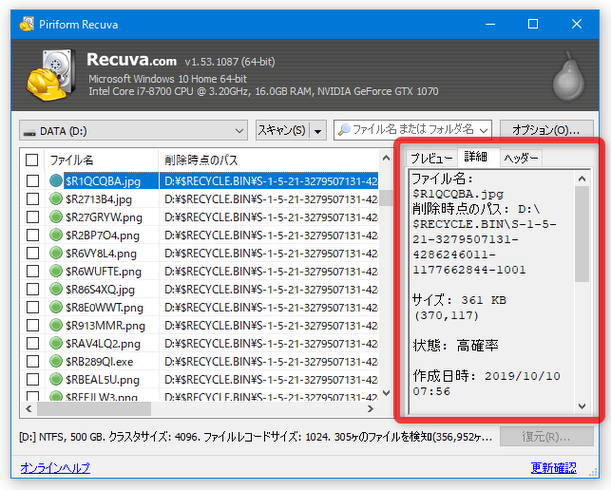The image size is (611, 490).
Task: Click the green status dot beside $R6WUFTE.png
Action: pyautogui.click(x=56, y=271)
